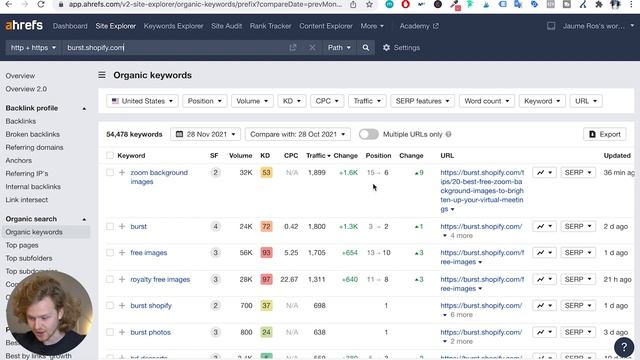Open browser extensions puzzle icon

(x=599, y=4)
